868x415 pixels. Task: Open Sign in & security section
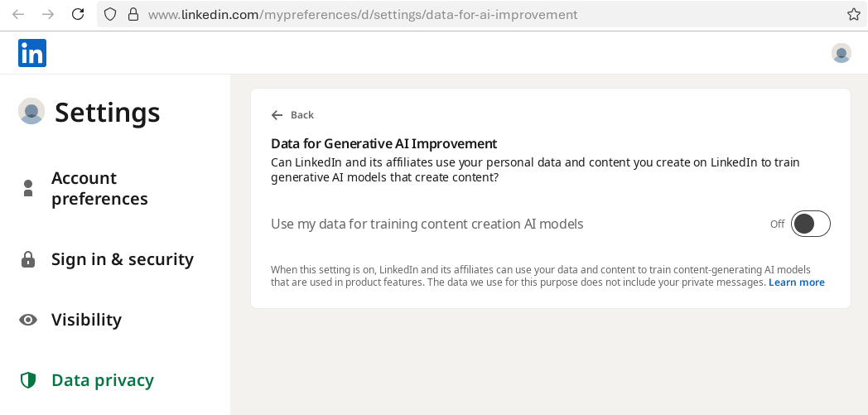[x=122, y=259]
